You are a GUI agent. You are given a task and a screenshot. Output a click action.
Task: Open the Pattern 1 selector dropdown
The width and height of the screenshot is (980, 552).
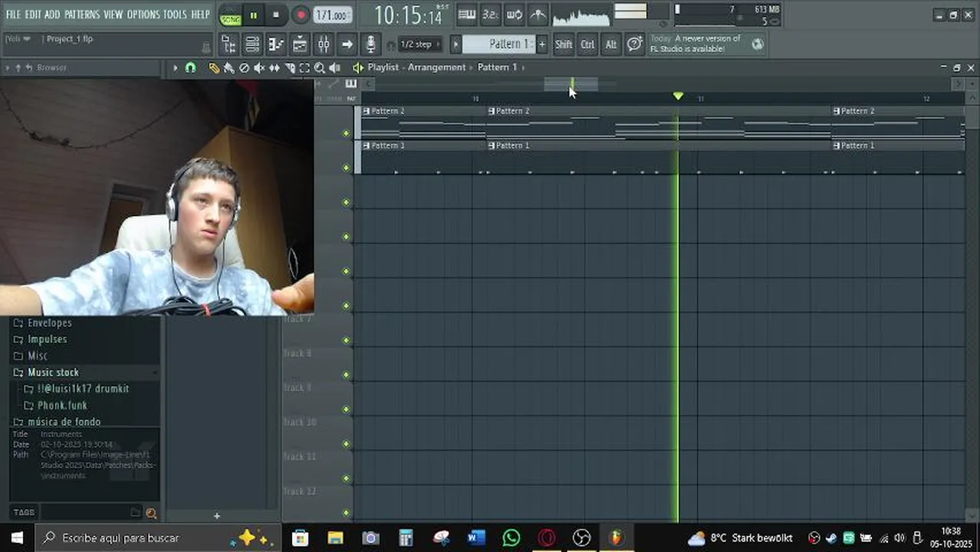[499, 44]
